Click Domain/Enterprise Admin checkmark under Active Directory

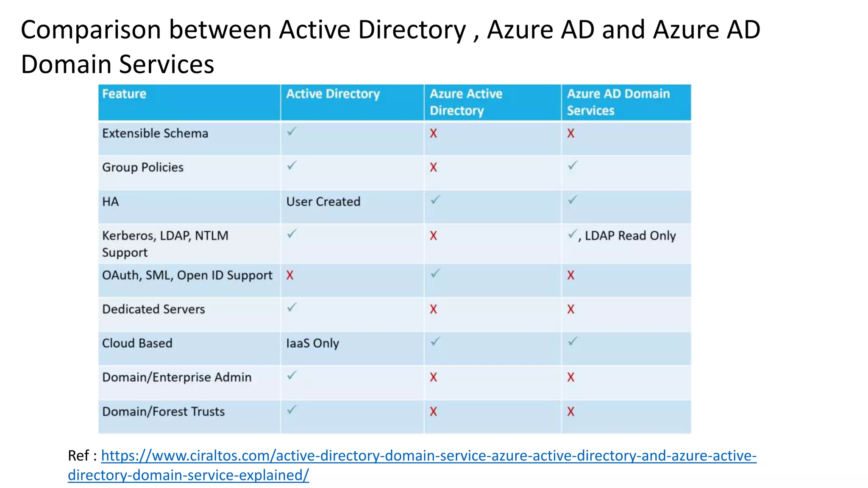click(292, 375)
